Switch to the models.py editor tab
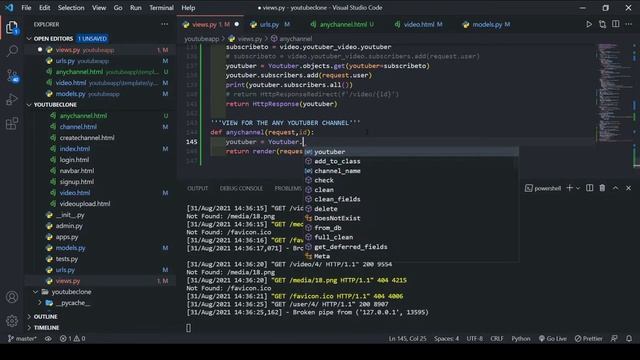 487,24
